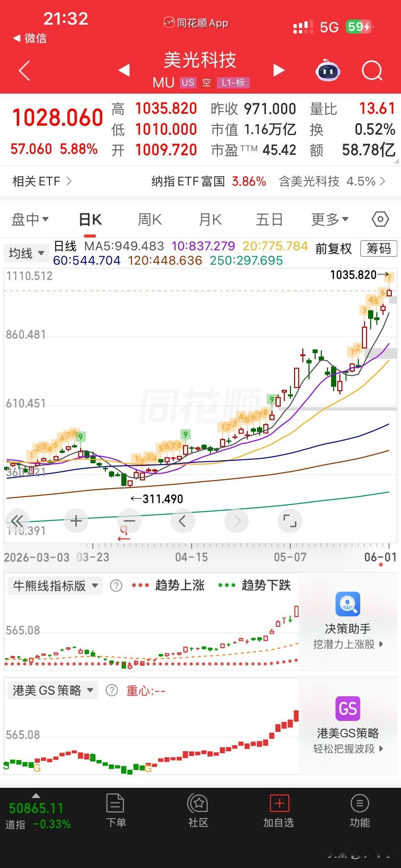
Task: Tap the 1035.820 high marker on chart
Action: [x=359, y=275]
